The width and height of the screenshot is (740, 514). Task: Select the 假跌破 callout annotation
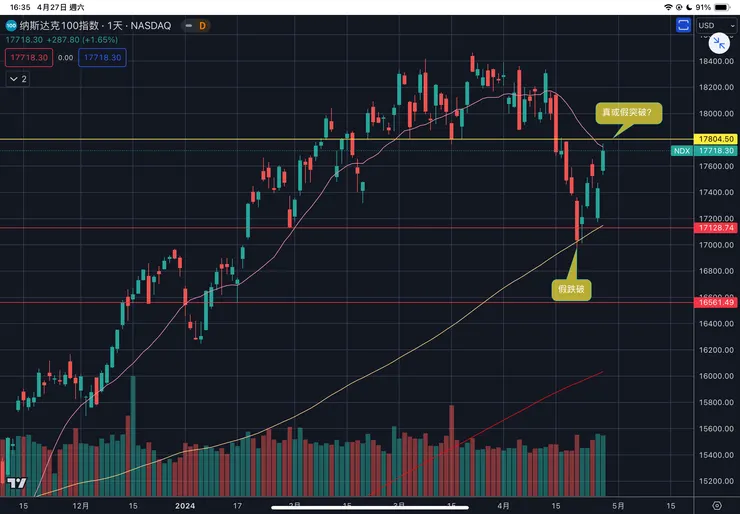[573, 290]
